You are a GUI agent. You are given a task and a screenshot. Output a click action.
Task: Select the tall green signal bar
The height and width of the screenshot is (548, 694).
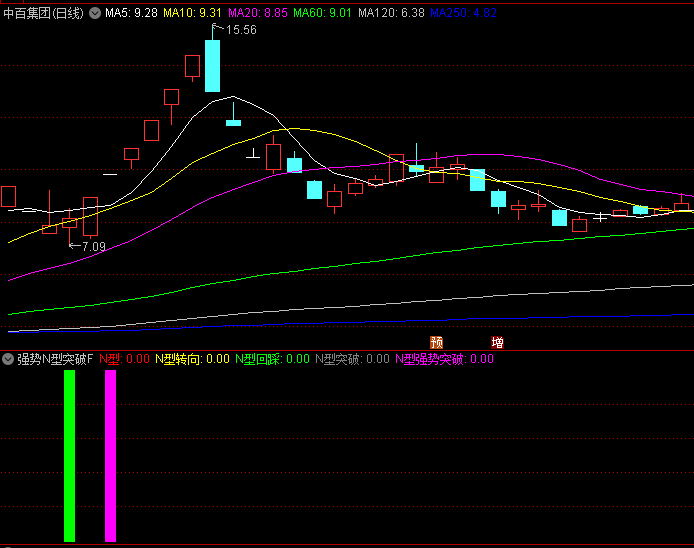[x=69, y=455]
